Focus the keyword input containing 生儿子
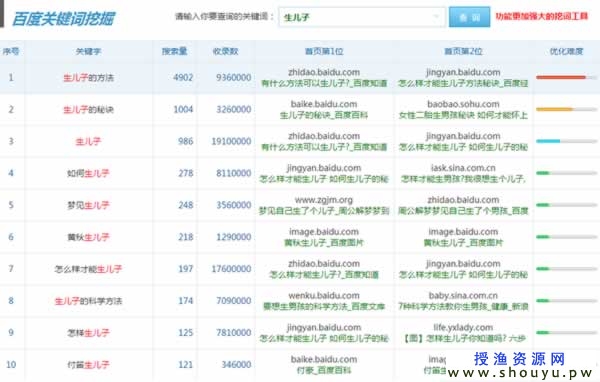 pyautogui.click(x=362, y=17)
